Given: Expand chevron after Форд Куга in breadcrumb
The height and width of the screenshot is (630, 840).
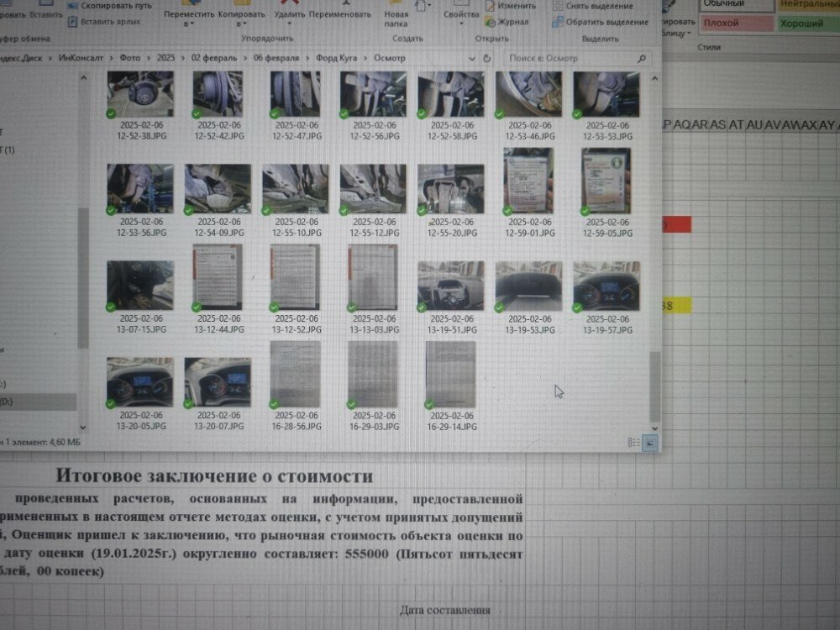Looking at the screenshot, I should (365, 58).
